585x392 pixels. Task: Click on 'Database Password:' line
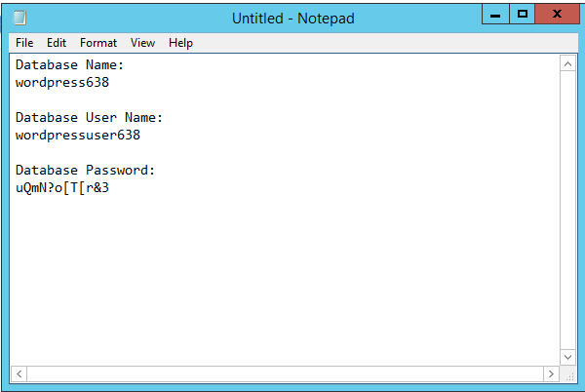85,170
